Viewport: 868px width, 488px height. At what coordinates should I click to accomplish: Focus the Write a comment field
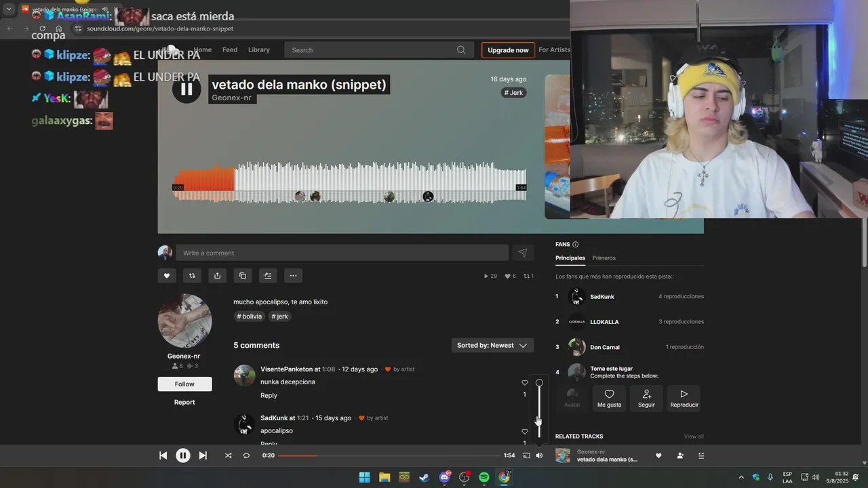pos(342,253)
